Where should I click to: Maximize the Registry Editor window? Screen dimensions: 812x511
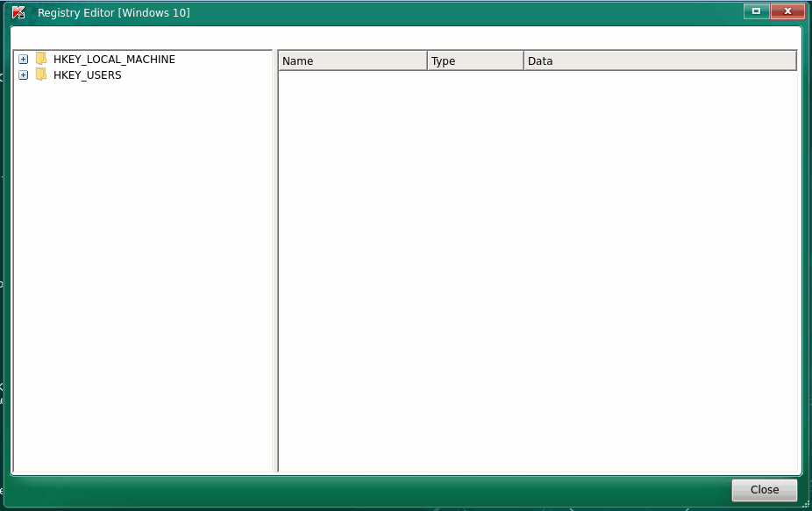point(756,11)
